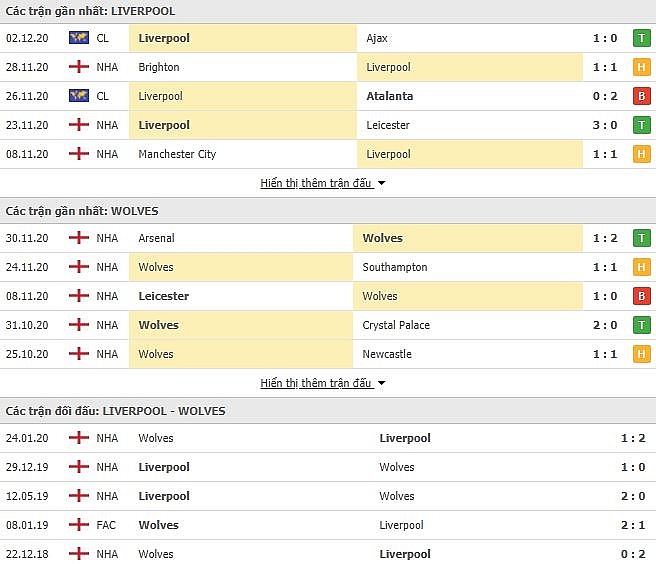This screenshot has width=656, height=564.
Task: Click the orange H badge on Wolves vs Newcastle
Action: click(641, 354)
